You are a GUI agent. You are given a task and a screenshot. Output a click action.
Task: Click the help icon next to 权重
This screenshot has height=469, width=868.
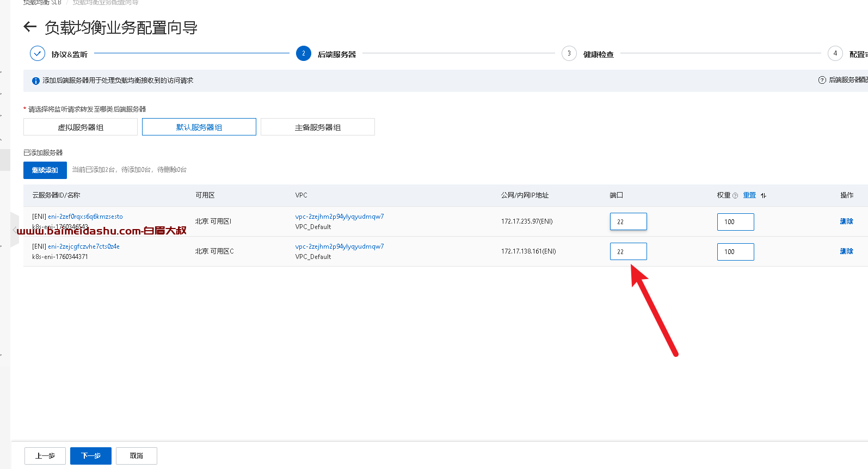pyautogui.click(x=735, y=196)
